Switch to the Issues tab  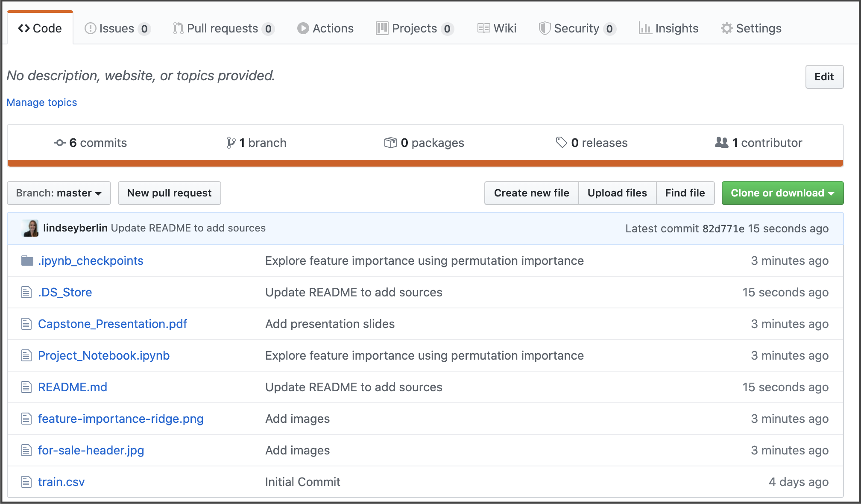tap(117, 28)
